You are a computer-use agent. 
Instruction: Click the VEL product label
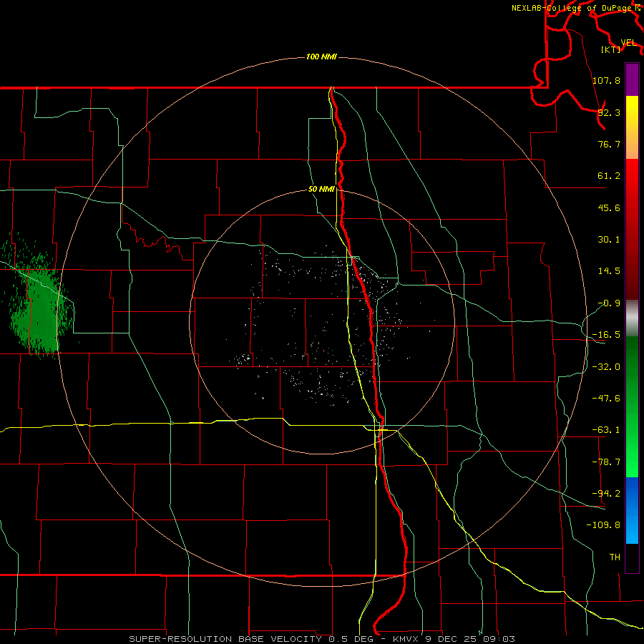628,43
